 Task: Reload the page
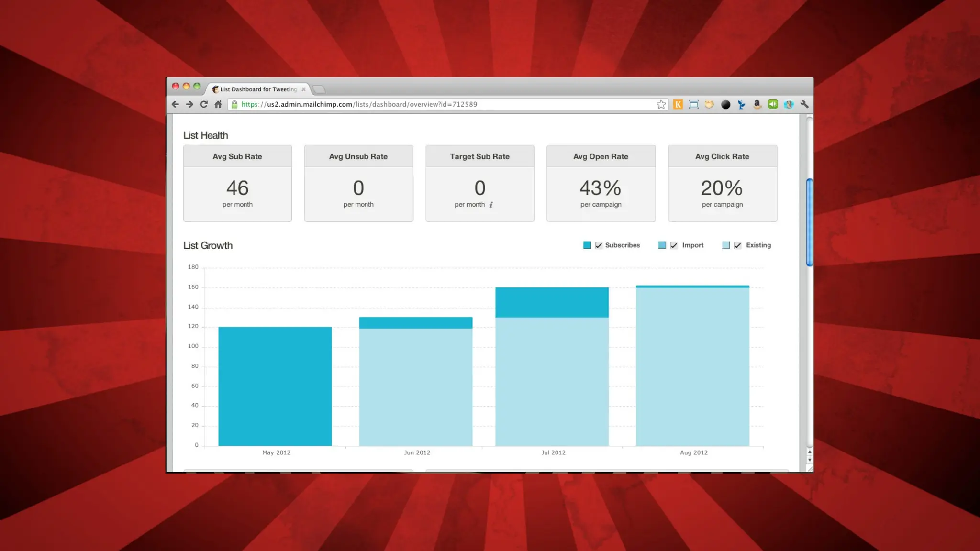click(204, 104)
